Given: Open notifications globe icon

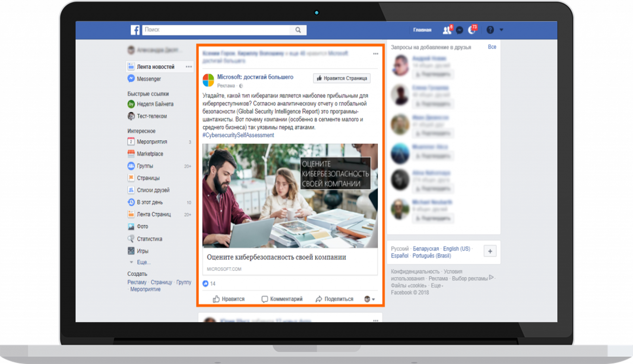Looking at the screenshot, I should pyautogui.click(x=472, y=30).
